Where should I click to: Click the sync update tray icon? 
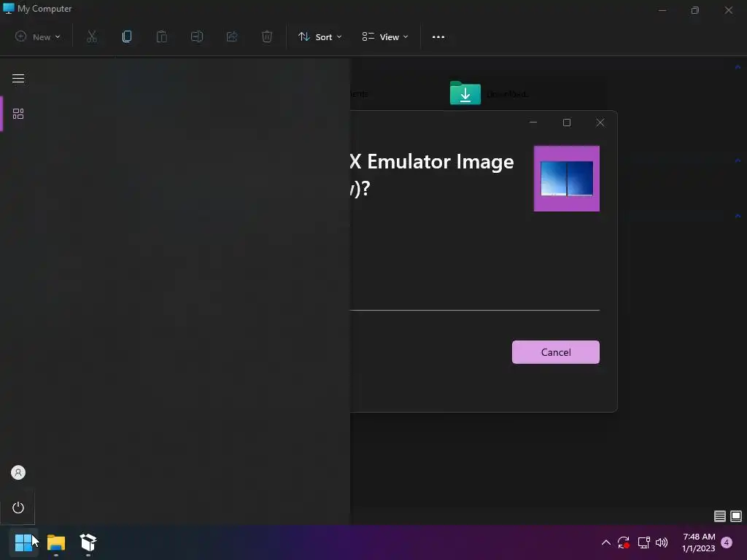624,542
